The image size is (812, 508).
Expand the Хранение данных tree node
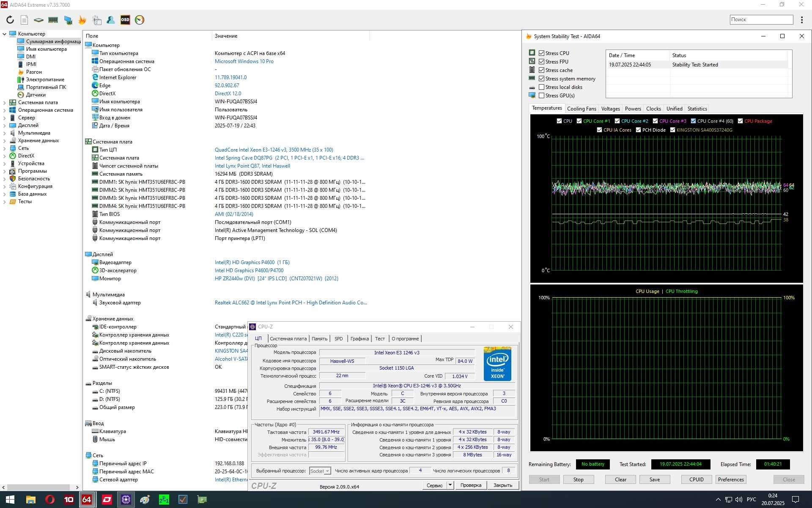click(x=5, y=141)
